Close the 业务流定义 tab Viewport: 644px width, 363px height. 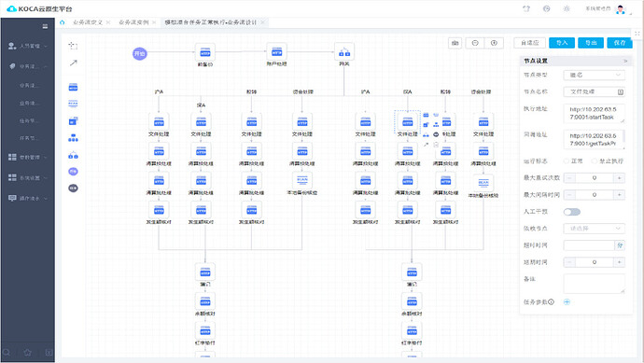pos(108,22)
